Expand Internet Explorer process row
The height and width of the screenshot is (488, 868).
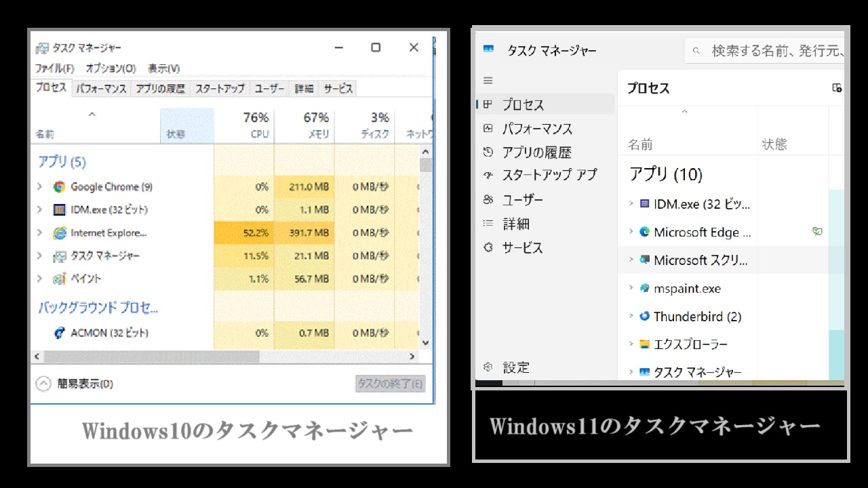pyautogui.click(x=39, y=233)
